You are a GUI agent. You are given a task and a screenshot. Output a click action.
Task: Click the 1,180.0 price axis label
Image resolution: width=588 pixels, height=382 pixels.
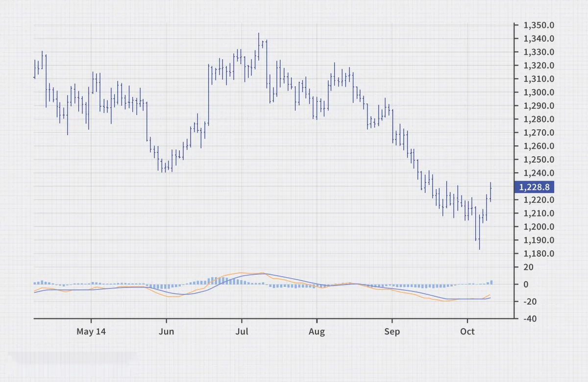coord(539,254)
